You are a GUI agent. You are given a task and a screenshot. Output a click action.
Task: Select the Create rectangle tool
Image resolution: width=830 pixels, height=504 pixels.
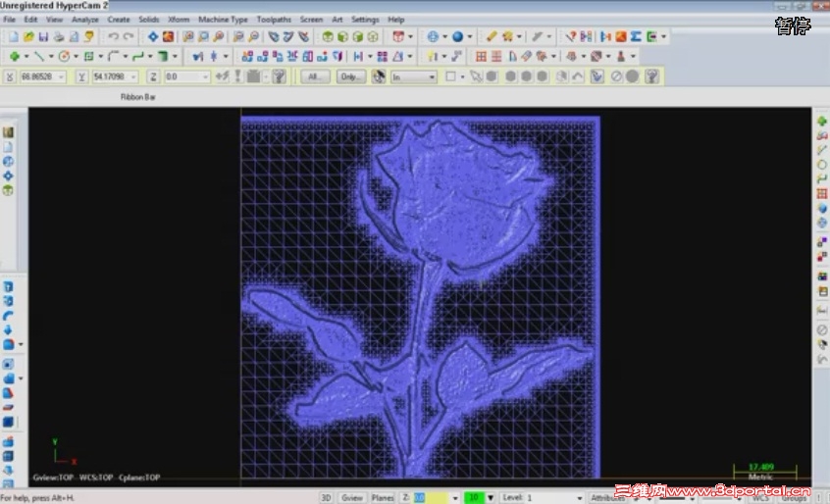(89, 56)
